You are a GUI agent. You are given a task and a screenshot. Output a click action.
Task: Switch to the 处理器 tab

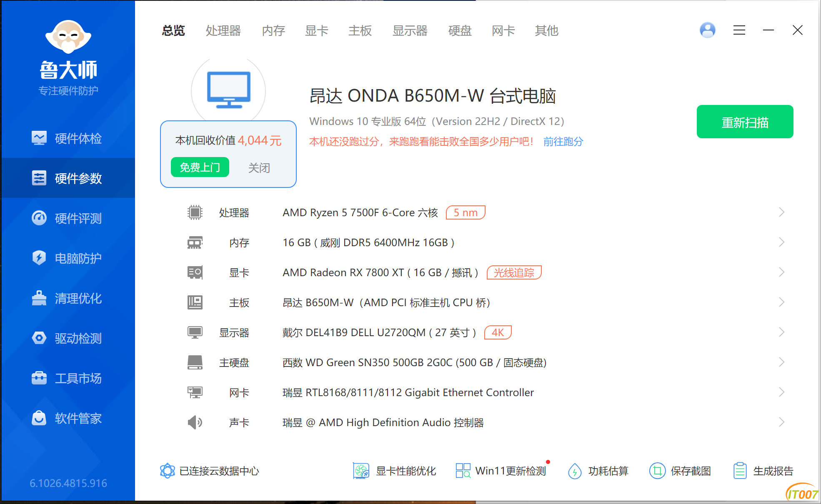[223, 30]
